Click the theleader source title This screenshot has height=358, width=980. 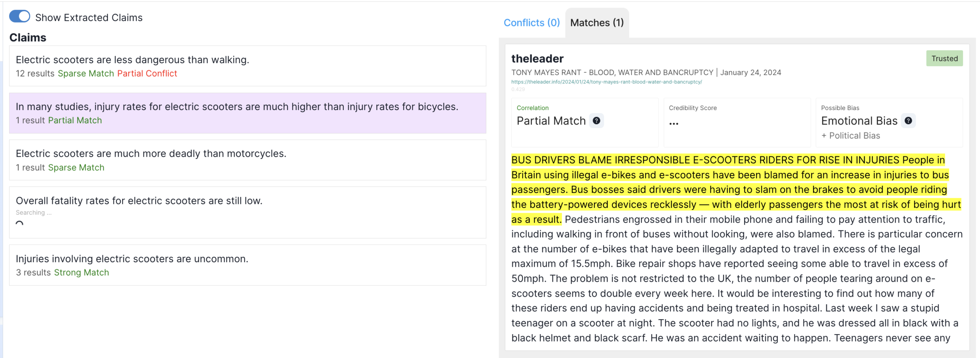pyautogui.click(x=537, y=59)
